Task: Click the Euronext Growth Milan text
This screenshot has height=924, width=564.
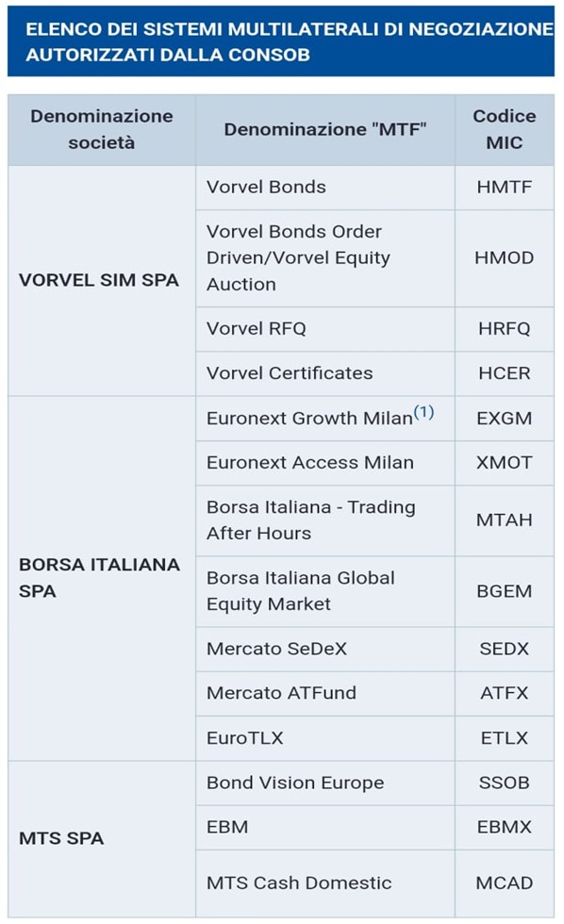Action: [x=309, y=418]
